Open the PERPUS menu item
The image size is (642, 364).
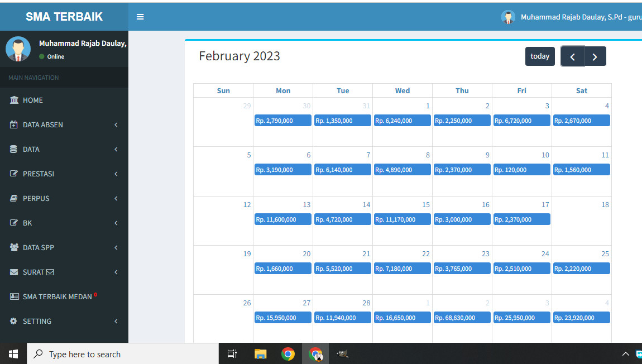point(36,198)
